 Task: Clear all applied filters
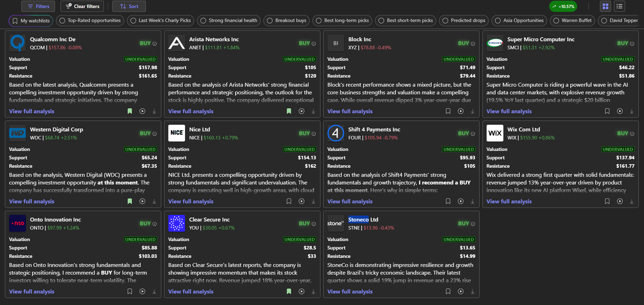coord(82,6)
